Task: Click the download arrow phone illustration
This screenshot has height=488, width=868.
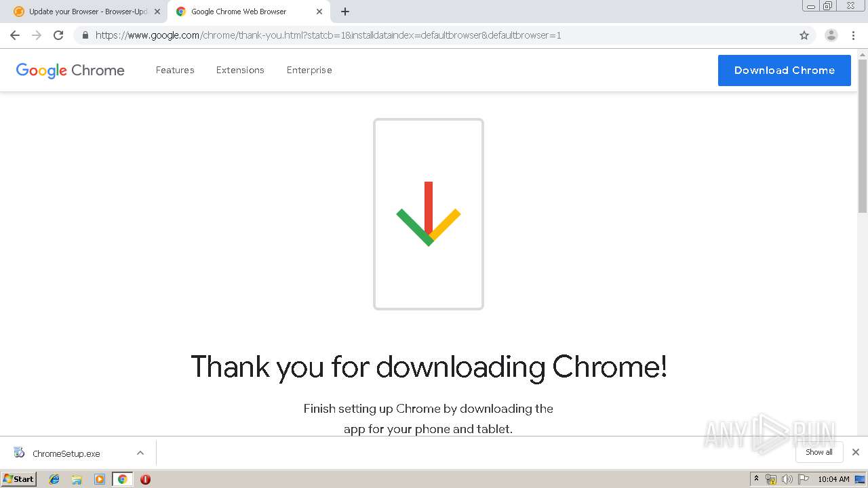Action: coord(429,214)
